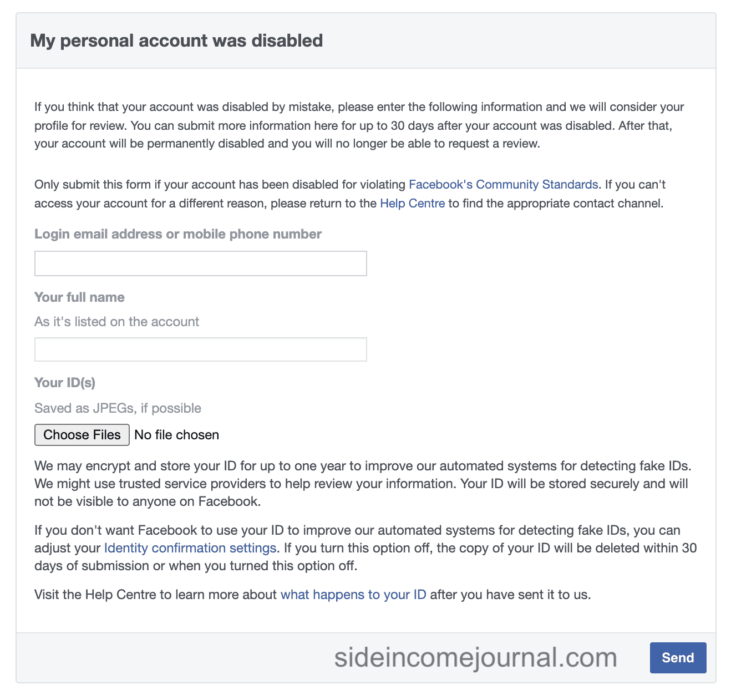Visit the 'what happens to your ID' link
The image size is (731, 700).
pos(353,595)
